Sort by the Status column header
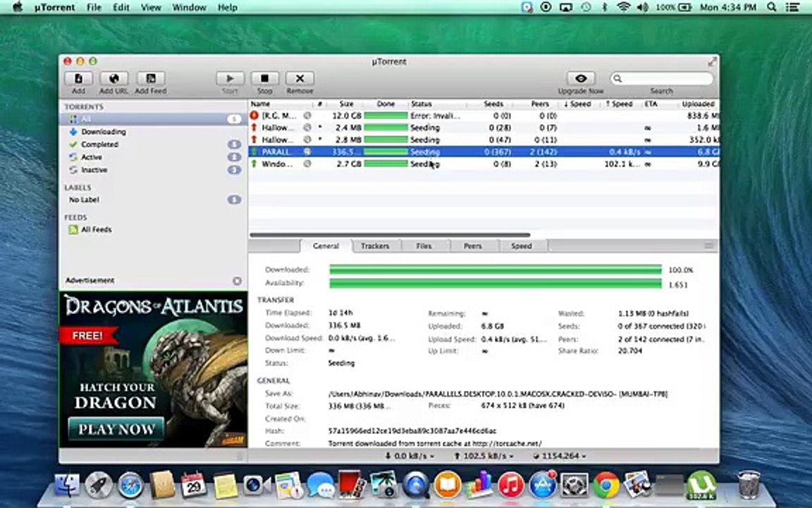Screen dimensions: 812x508 coord(438,104)
